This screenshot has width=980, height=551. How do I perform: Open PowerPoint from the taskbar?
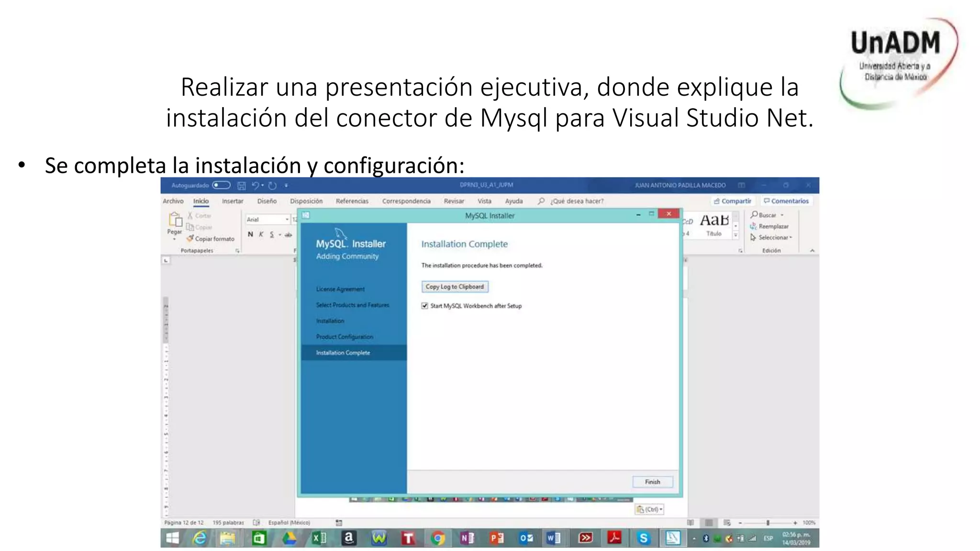(497, 538)
